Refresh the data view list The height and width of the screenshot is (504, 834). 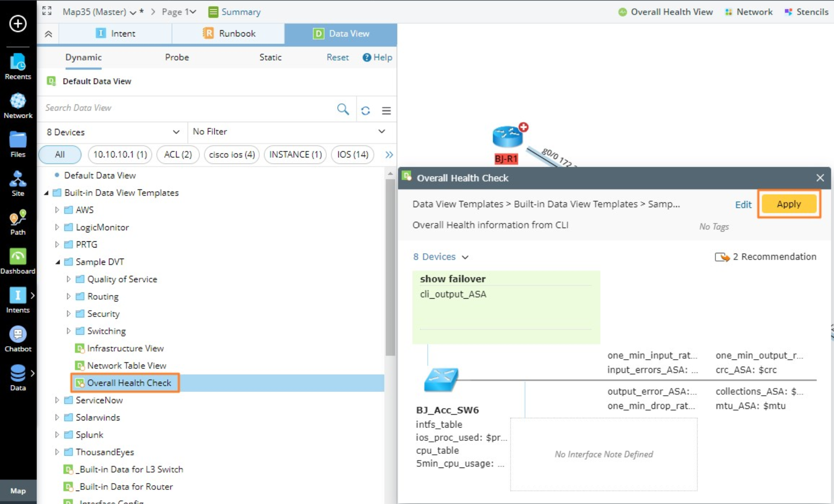coord(365,111)
